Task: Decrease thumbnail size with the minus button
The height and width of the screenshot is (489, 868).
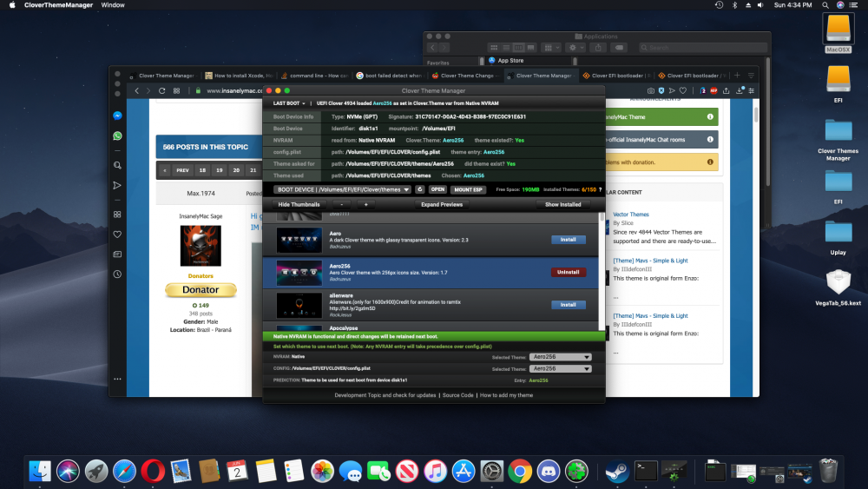Action: point(341,205)
